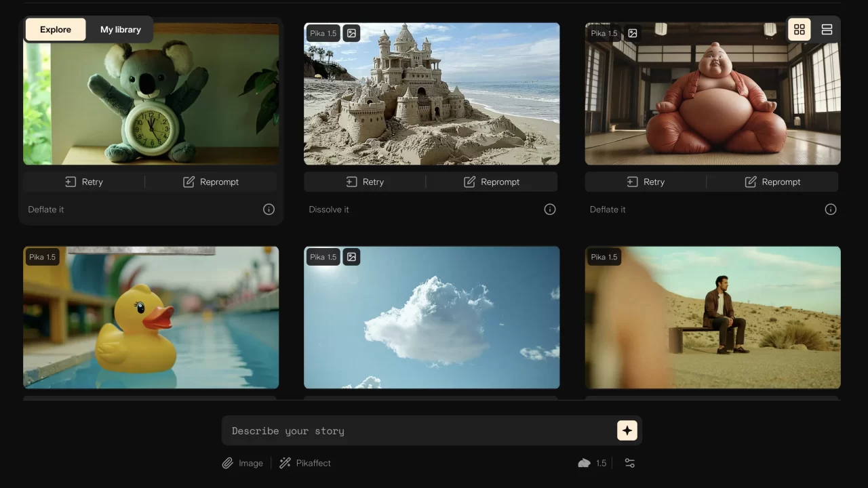Show info for Dissolve it prompt
868x488 pixels.
pyautogui.click(x=549, y=209)
